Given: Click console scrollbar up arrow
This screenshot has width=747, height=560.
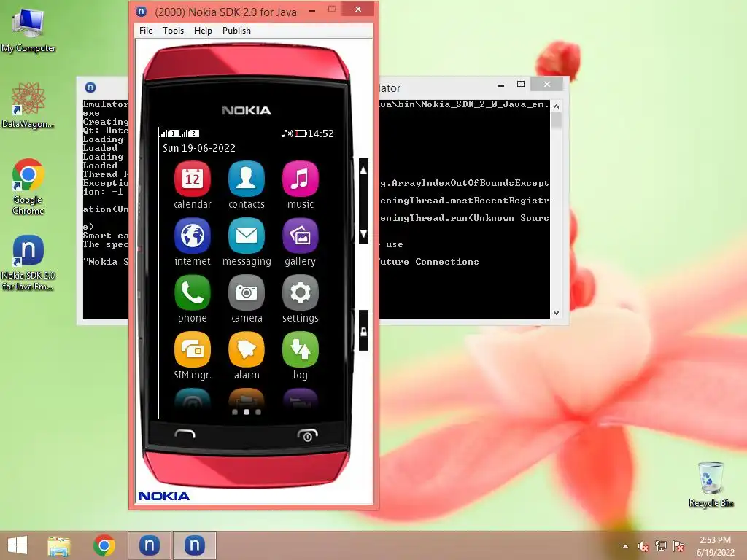Looking at the screenshot, I should 556,106.
